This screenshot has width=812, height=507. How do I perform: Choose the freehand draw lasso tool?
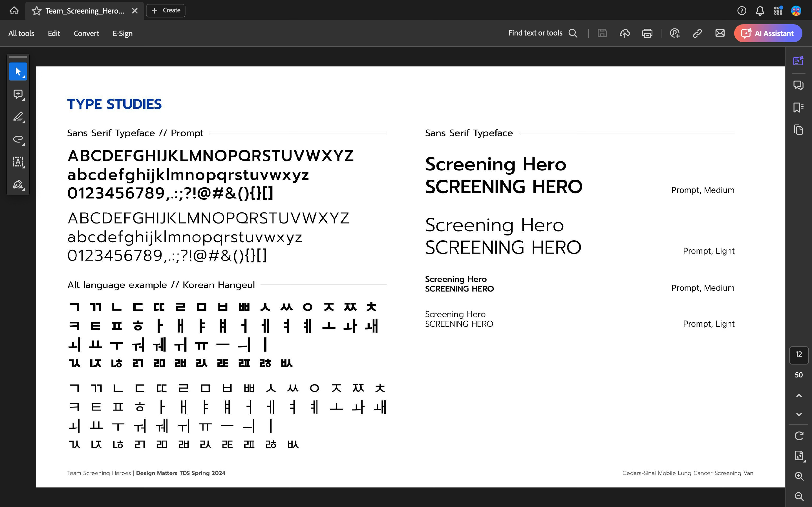[x=18, y=139]
